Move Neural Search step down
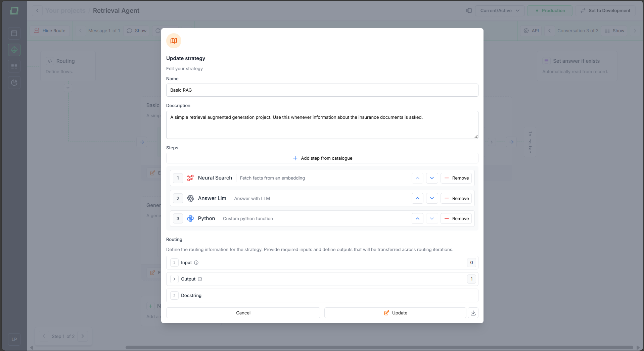The width and height of the screenshot is (644, 351). (432, 178)
